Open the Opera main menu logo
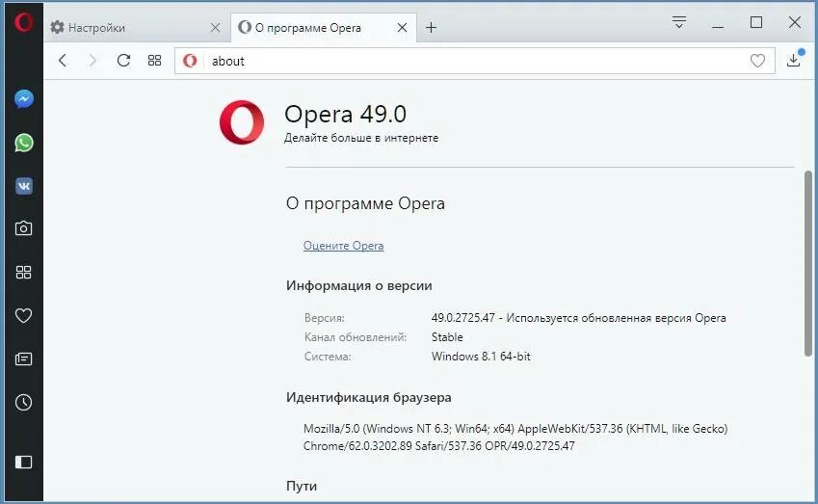Image resolution: width=818 pixels, height=504 pixels. 23,22
